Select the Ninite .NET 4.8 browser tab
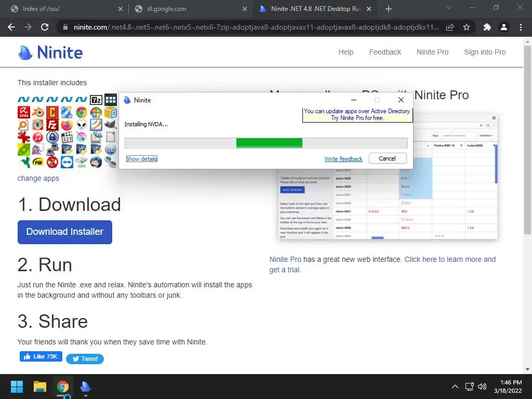The width and height of the screenshot is (532, 399). click(315, 9)
